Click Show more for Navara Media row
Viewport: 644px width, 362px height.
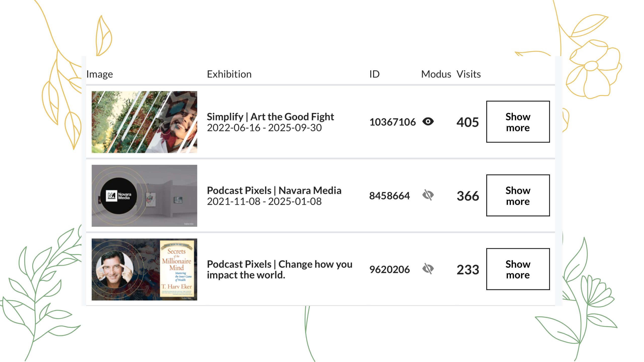tap(518, 196)
